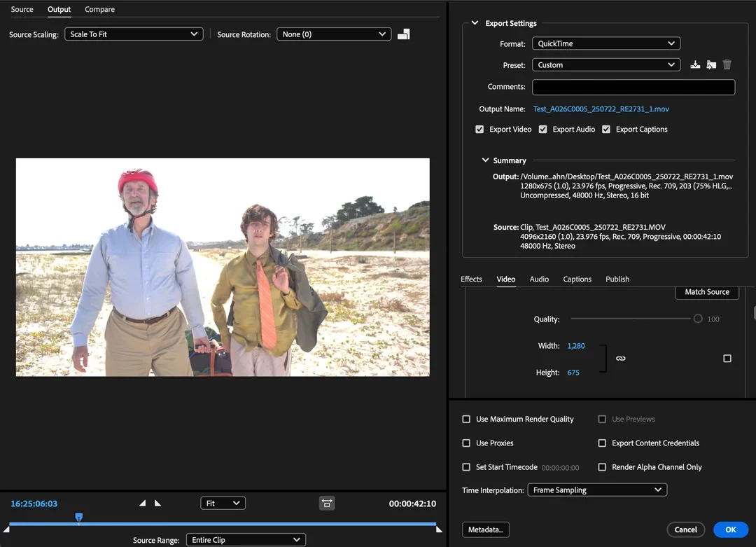Switch to the Audio tab
The width and height of the screenshot is (756, 547).
[539, 279]
